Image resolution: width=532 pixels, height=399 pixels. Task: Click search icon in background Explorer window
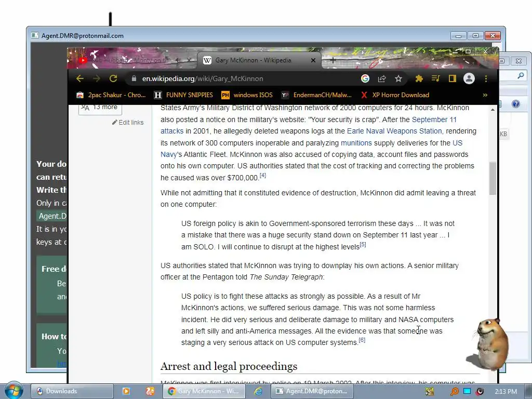[x=521, y=75]
